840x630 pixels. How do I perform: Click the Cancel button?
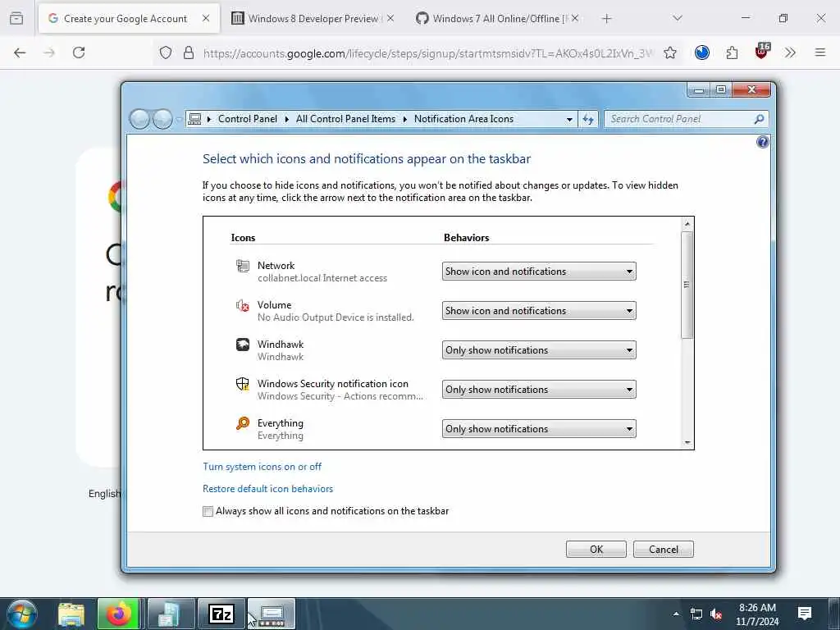click(x=663, y=549)
